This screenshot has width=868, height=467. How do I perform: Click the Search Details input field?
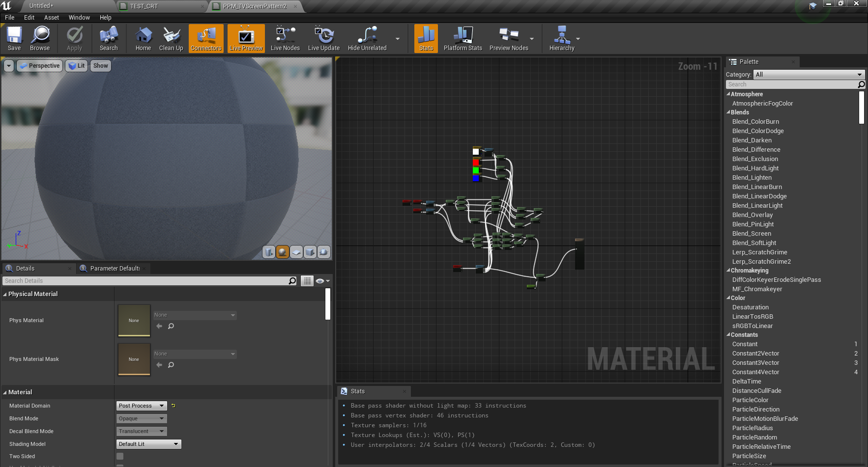tap(145, 281)
